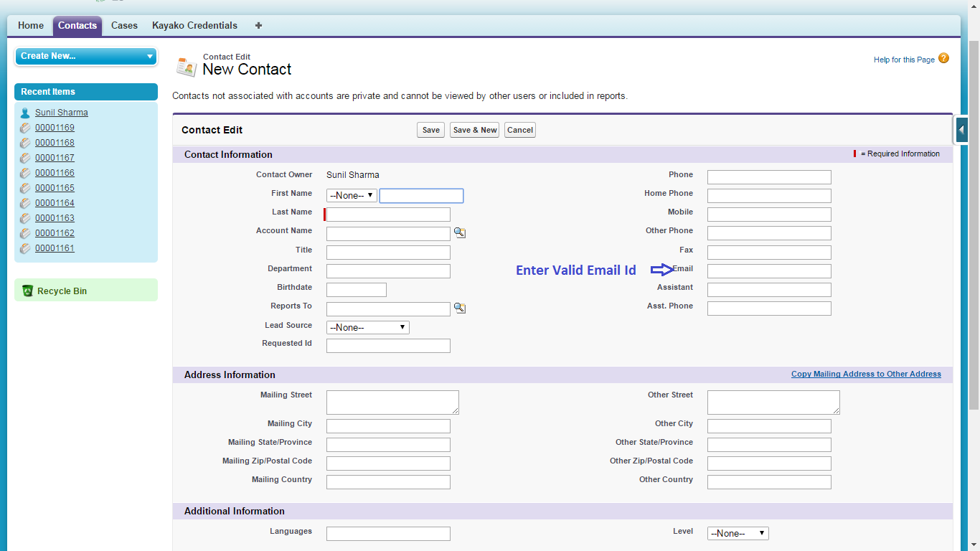Click the help question mark icon
980x551 pixels.
(943, 59)
